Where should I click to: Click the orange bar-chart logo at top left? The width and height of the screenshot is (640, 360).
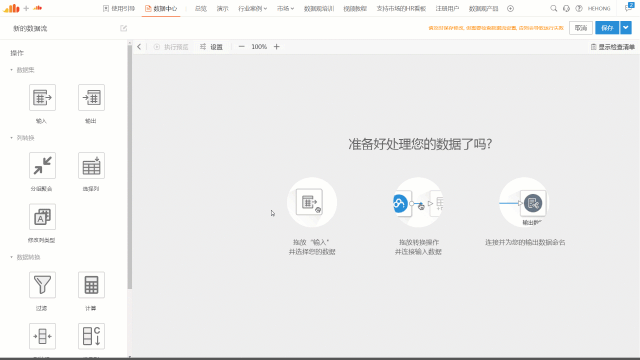pyautogui.click(x=11, y=8)
